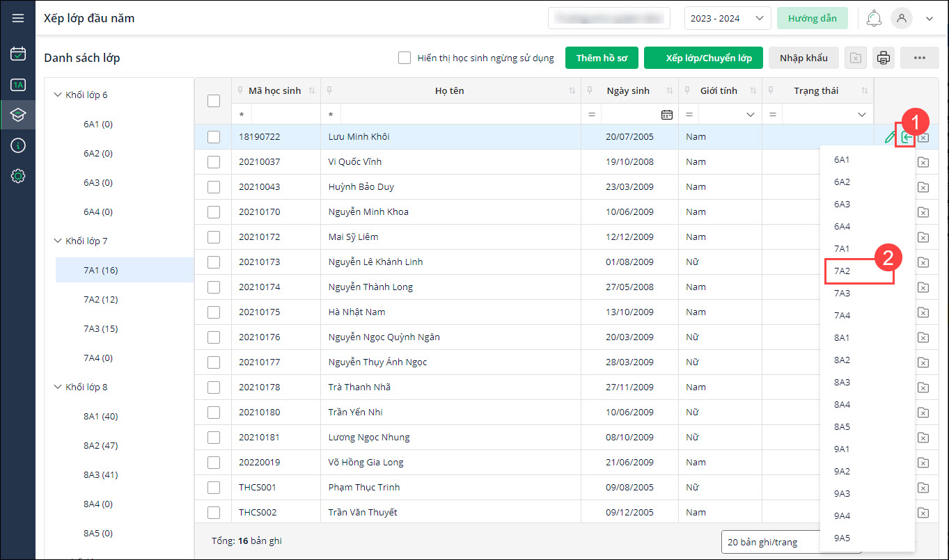Viewport: 949px width, 560px height.
Task: Open the hamburger menu in sidebar
Action: click(x=18, y=18)
